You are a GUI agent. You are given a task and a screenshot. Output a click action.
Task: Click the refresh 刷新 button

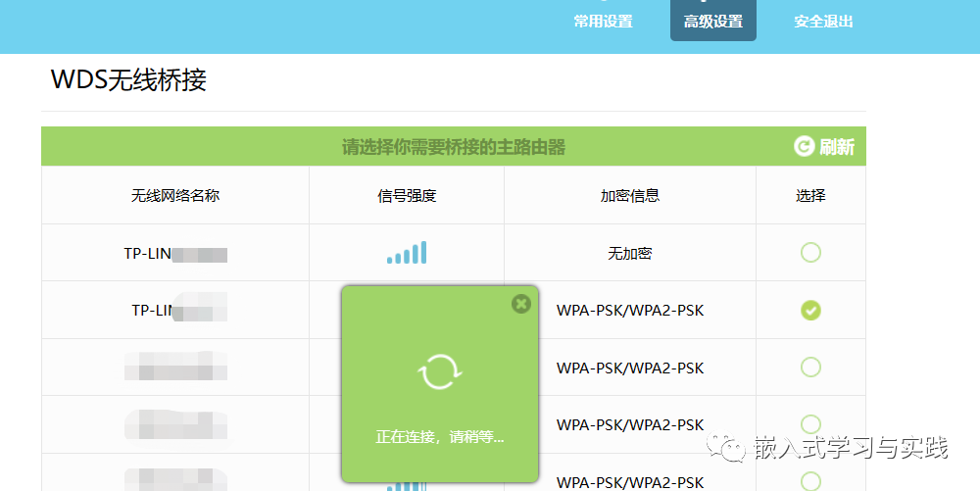pyautogui.click(x=824, y=147)
